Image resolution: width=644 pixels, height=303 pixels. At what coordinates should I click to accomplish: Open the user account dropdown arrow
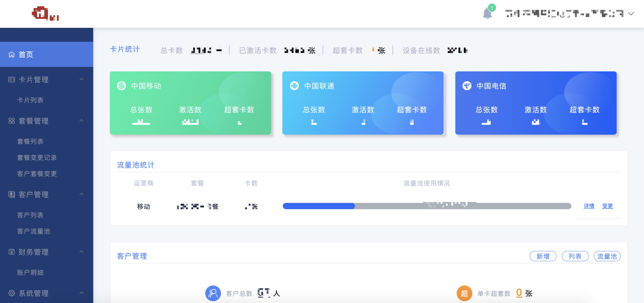pos(631,14)
